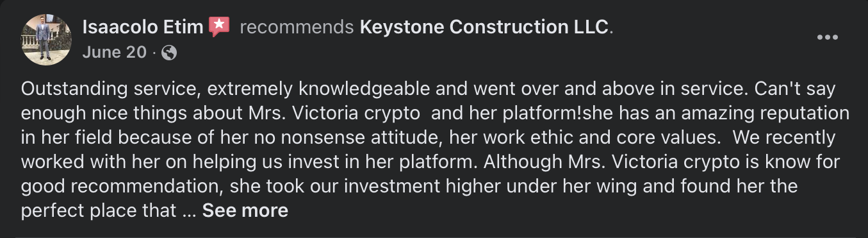
Task: Open the three-dot post options menu
Action: (827, 38)
